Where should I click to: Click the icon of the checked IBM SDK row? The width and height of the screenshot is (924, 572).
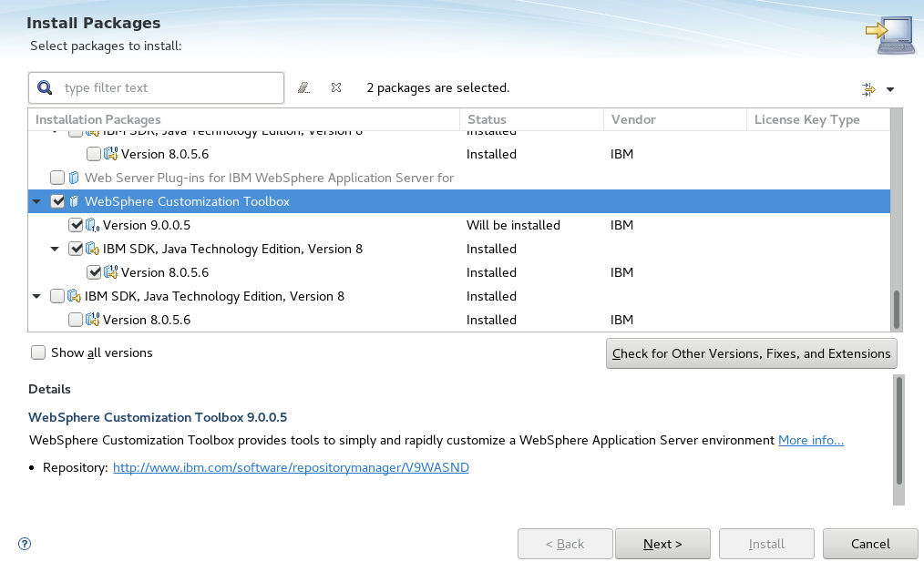[93, 249]
